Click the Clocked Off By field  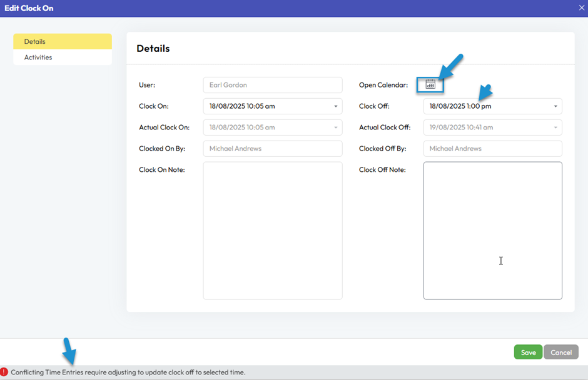[x=492, y=149]
